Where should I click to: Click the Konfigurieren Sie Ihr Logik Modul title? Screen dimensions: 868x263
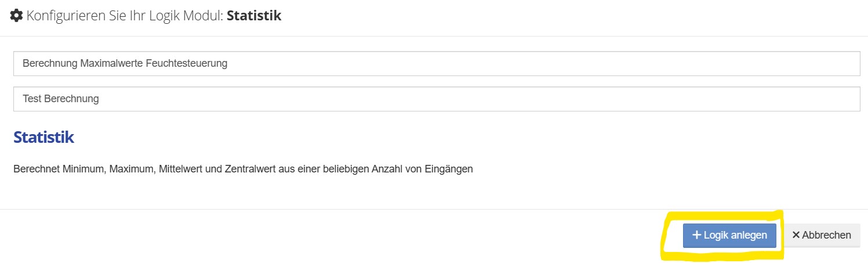point(125,16)
